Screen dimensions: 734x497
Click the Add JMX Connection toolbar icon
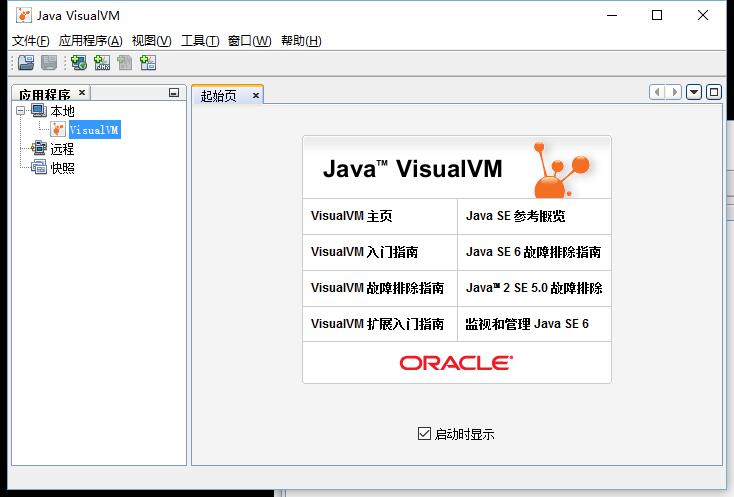click(102, 62)
